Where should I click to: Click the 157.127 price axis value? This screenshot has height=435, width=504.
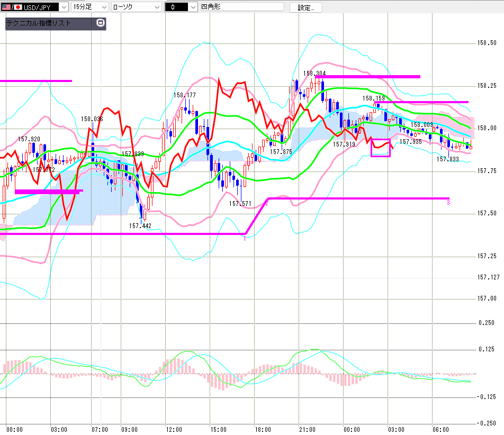coord(488,277)
